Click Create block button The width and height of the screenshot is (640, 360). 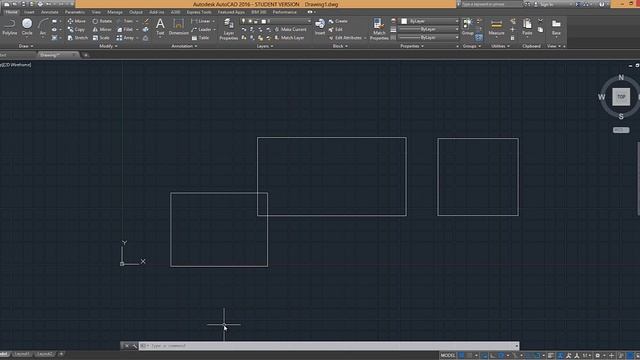coord(338,21)
